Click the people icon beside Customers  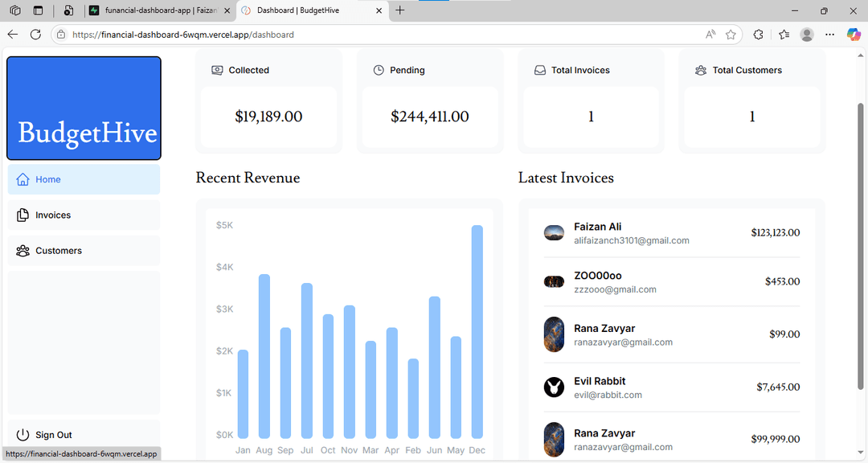click(23, 250)
